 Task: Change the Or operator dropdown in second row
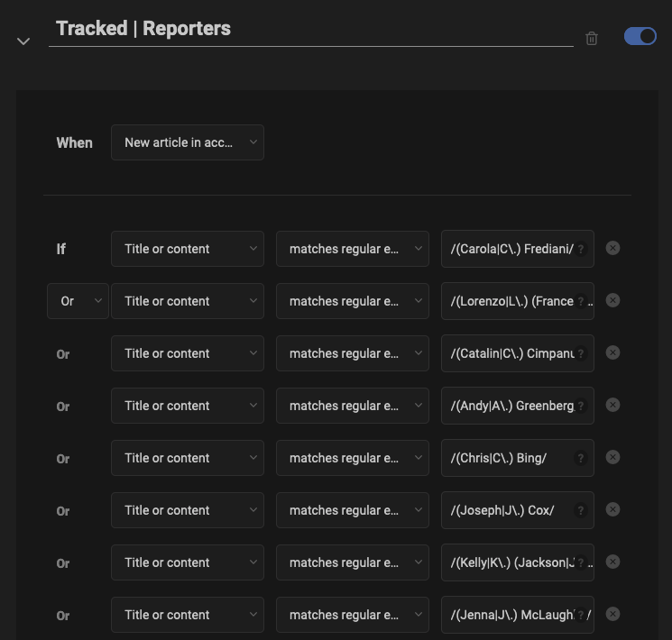[x=78, y=301]
